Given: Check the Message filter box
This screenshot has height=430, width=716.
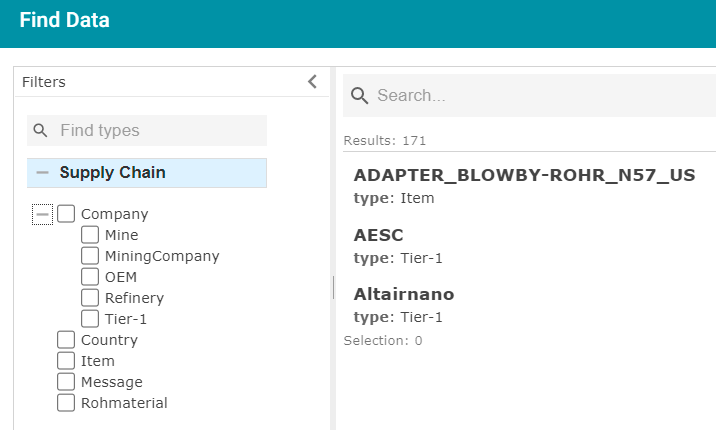Looking at the screenshot, I should point(66,382).
